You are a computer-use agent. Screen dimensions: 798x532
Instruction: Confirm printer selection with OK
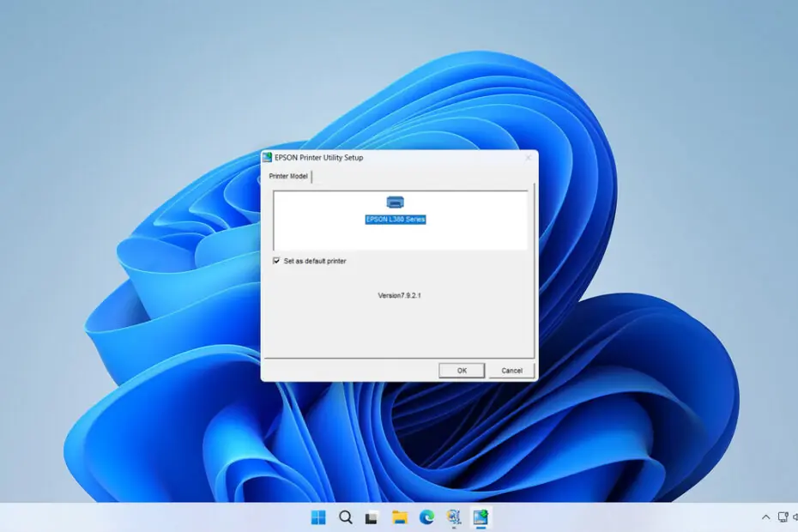462,370
